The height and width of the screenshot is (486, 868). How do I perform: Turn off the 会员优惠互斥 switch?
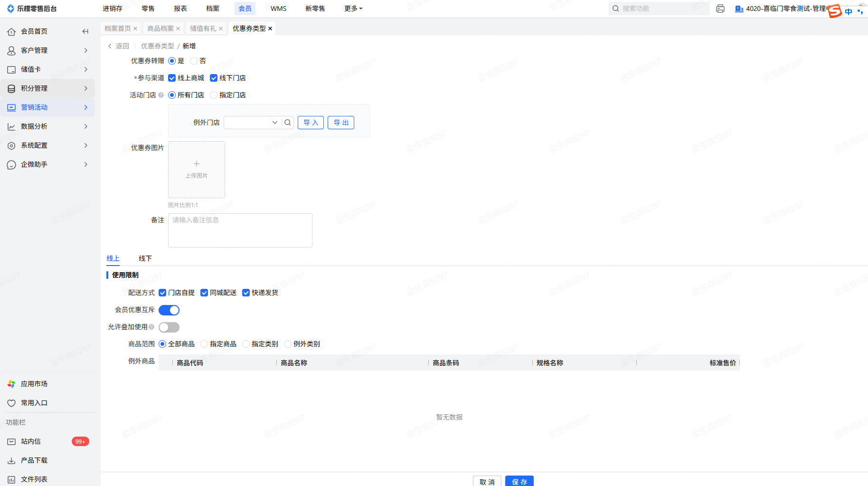point(169,310)
